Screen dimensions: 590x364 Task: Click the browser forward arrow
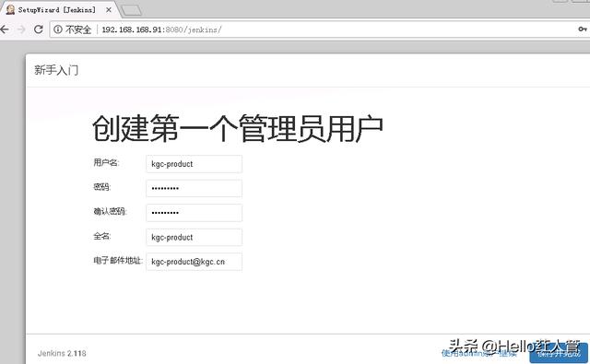point(21,29)
